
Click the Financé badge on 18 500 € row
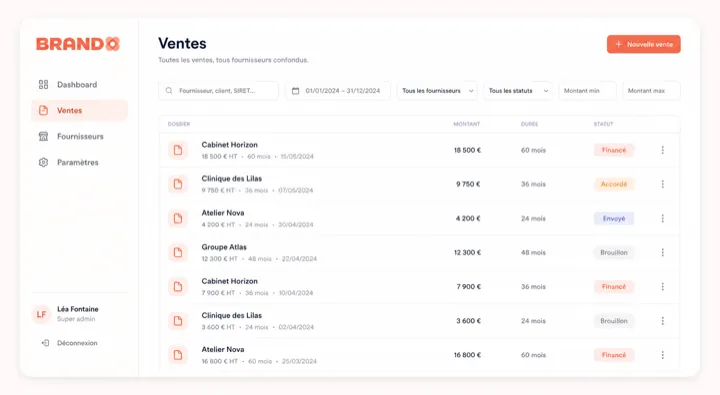tap(614, 150)
